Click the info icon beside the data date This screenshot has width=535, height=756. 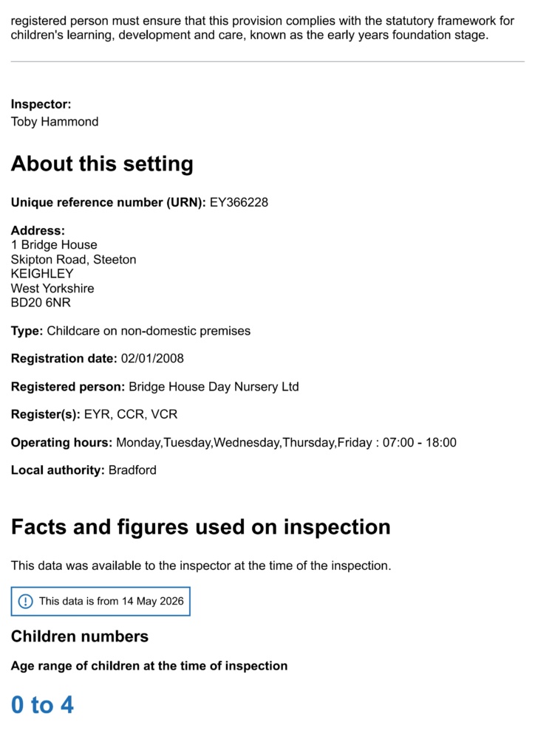coord(25,601)
